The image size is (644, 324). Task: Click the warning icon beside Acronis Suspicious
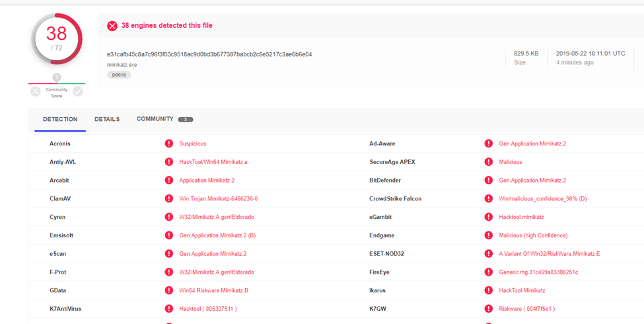(x=169, y=143)
